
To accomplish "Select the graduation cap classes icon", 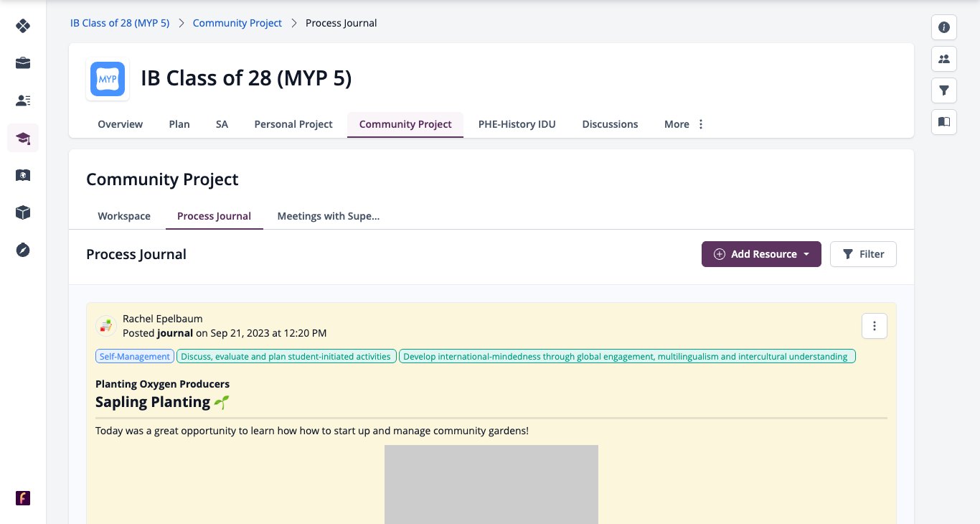I will (23, 138).
